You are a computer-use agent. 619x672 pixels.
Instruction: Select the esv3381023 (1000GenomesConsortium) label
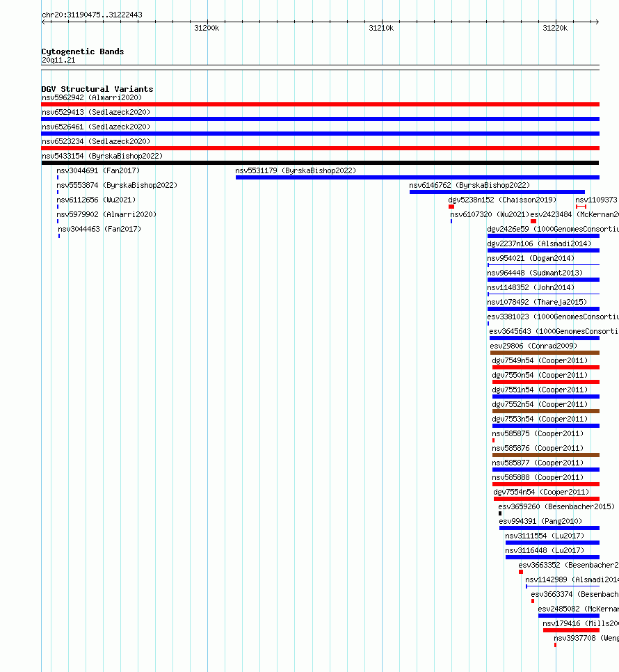[553, 317]
